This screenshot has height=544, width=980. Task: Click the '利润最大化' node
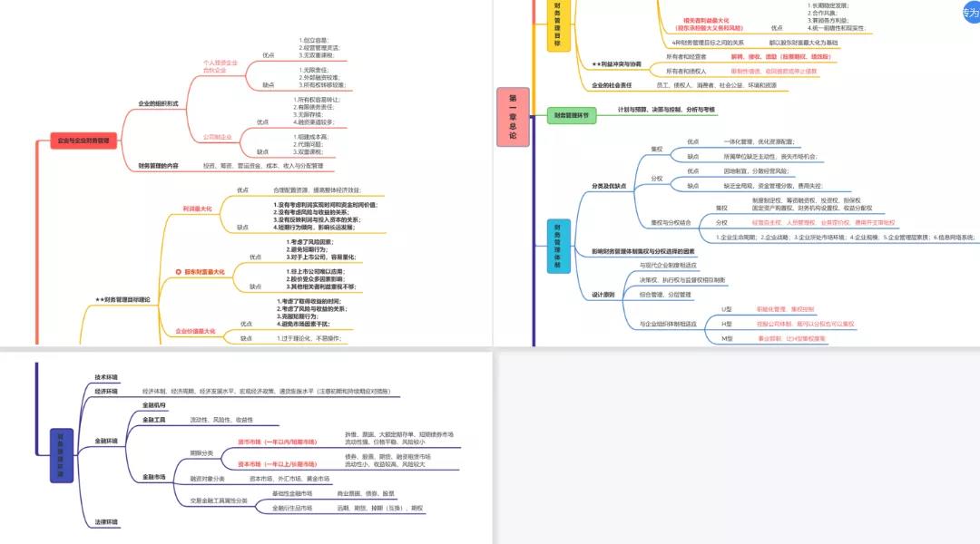tap(198, 209)
